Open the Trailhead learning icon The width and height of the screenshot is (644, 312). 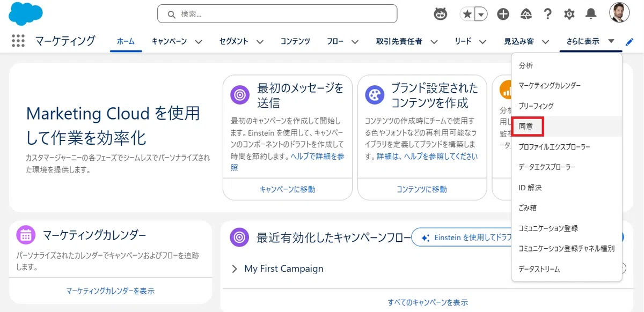point(526,14)
